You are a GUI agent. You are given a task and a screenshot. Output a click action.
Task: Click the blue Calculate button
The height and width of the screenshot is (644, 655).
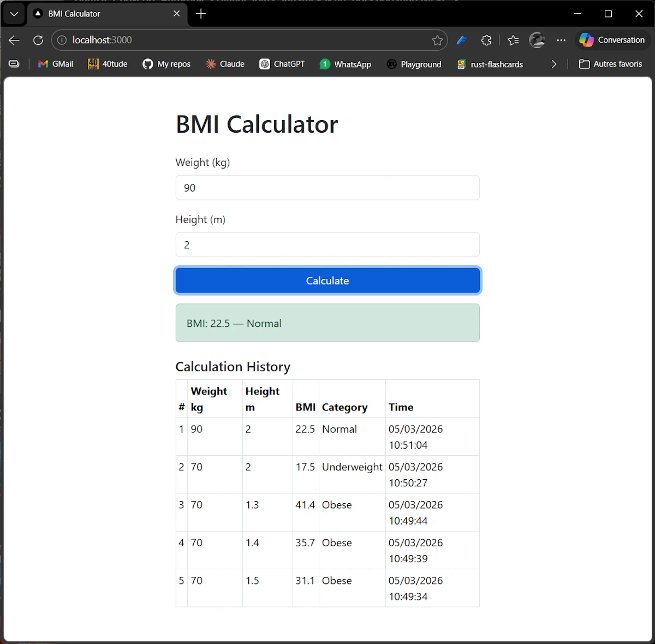[x=327, y=281]
